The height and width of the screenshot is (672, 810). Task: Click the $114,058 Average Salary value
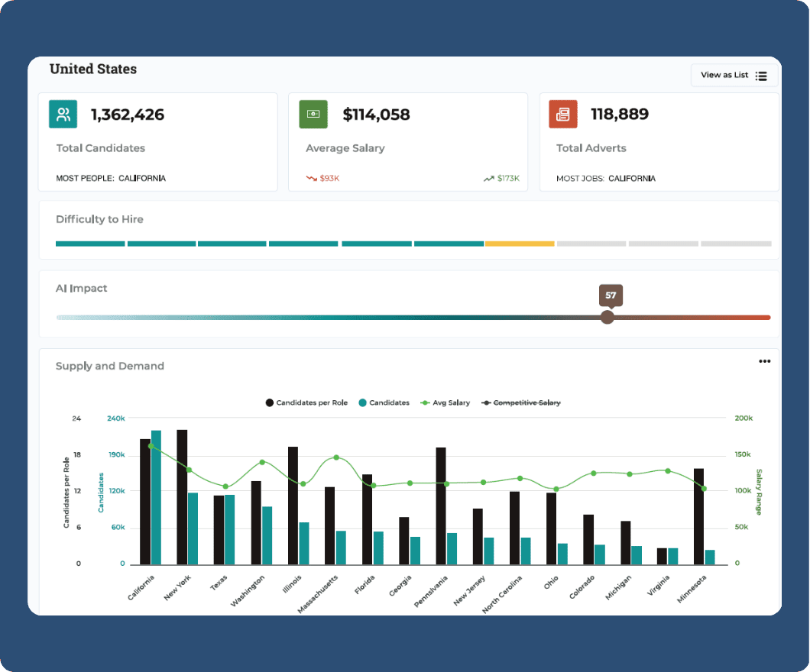[377, 115]
